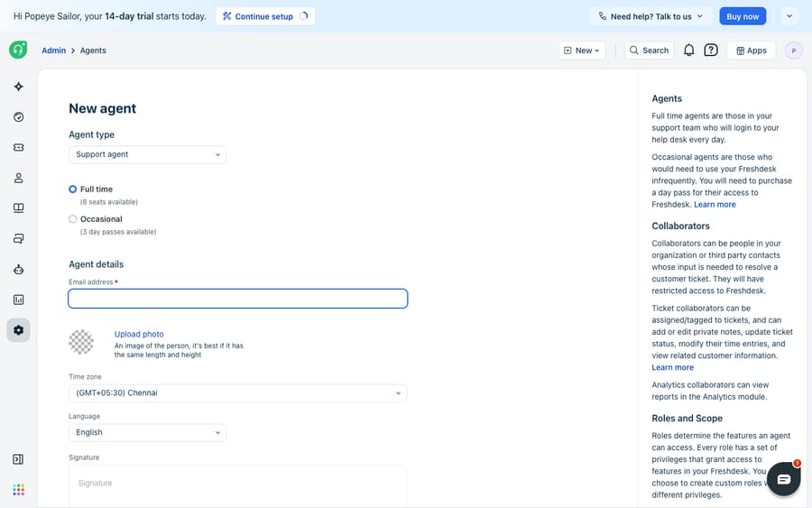This screenshot has width=812, height=508.
Task: Click Learn more under Collaborators description
Action: tap(673, 367)
